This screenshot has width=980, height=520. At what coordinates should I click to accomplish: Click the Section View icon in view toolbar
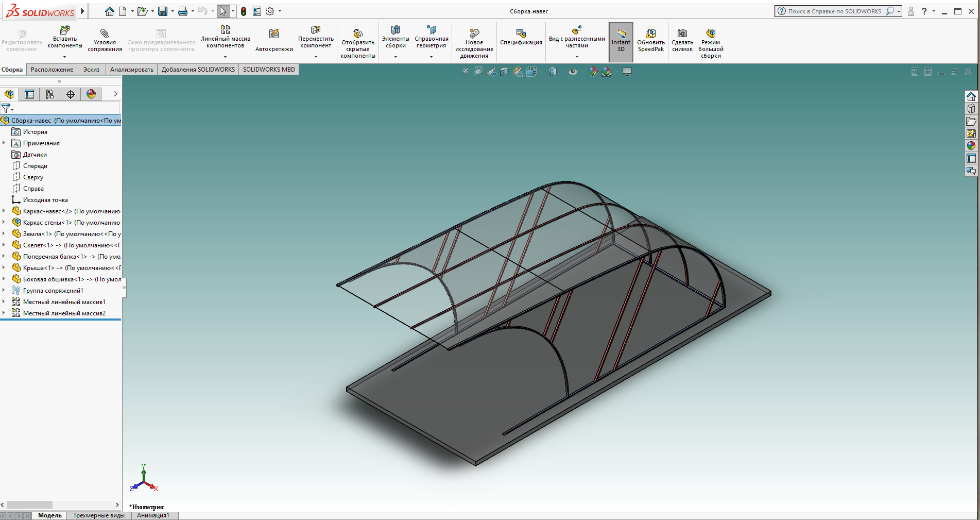click(x=505, y=72)
